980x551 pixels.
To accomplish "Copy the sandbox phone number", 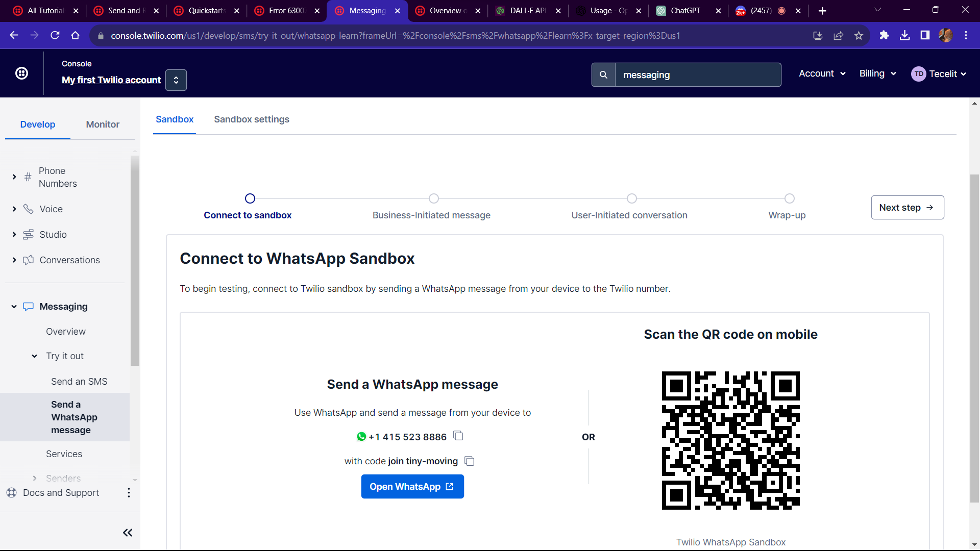I will (x=458, y=436).
